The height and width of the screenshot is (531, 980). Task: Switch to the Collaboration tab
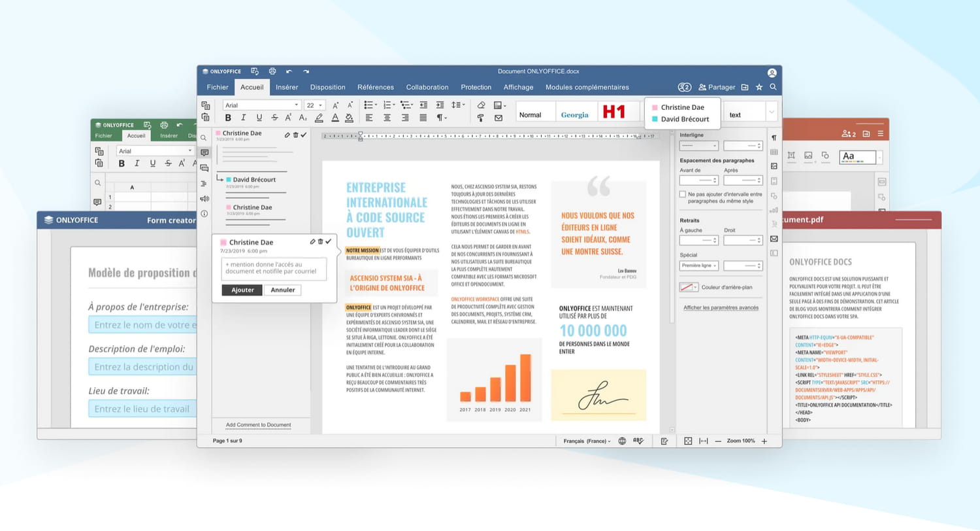pyautogui.click(x=427, y=87)
